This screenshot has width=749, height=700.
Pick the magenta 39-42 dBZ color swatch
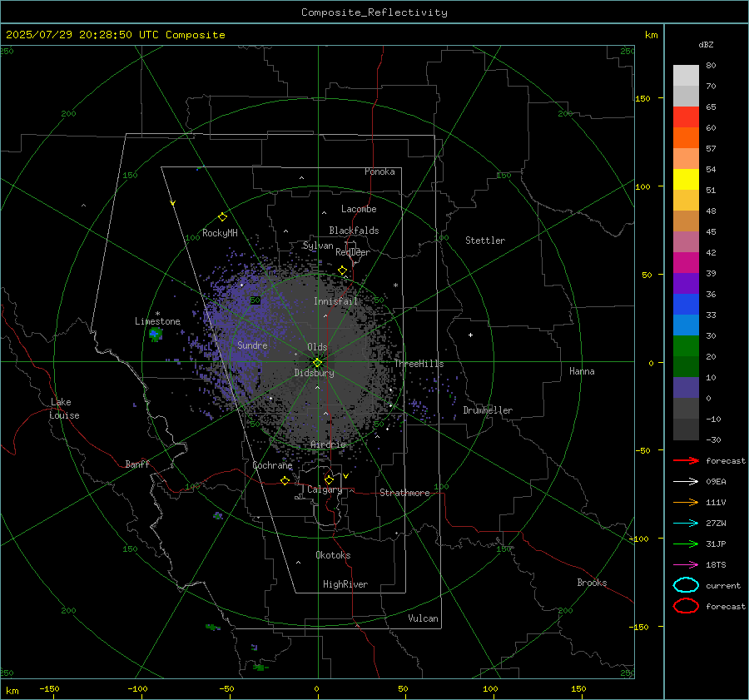686,262
